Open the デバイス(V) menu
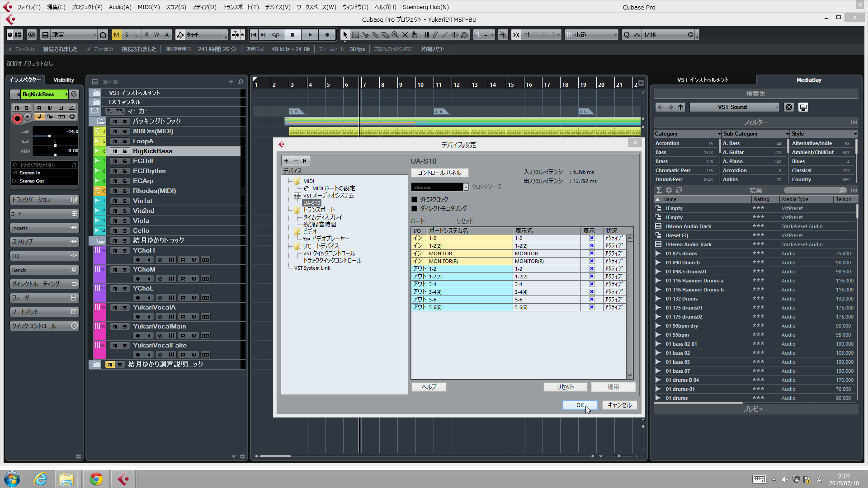The height and width of the screenshot is (488, 868). (278, 7)
